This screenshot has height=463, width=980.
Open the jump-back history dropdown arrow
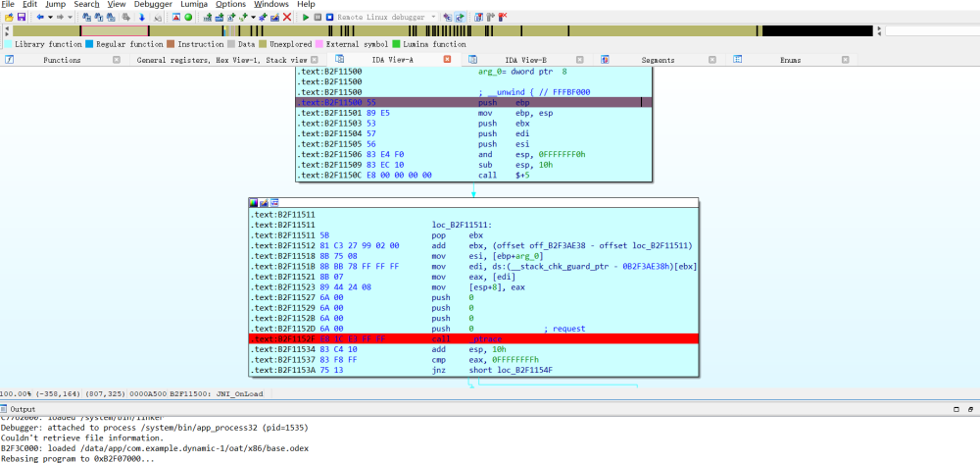coord(50,17)
